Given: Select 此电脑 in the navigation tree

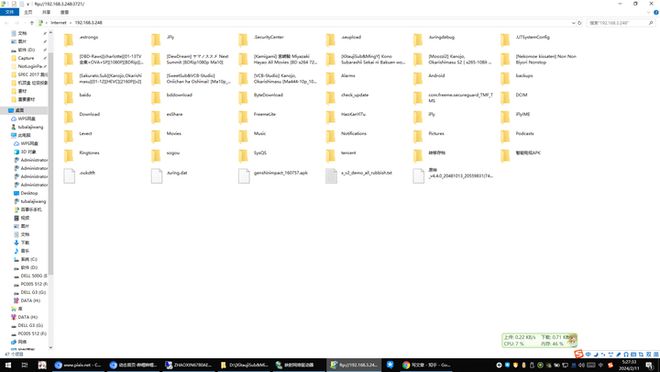Looking at the screenshot, I should coord(21,135).
